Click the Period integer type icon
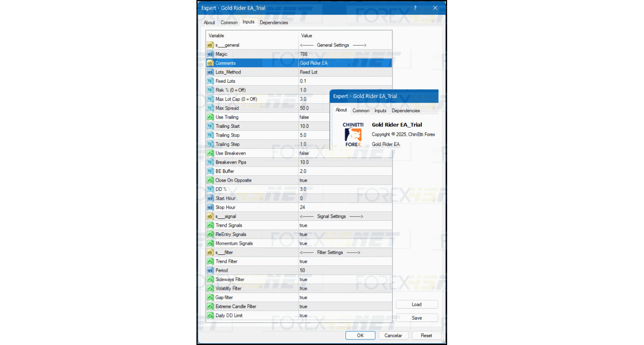Image resolution: width=644 pixels, height=345 pixels. click(x=210, y=270)
